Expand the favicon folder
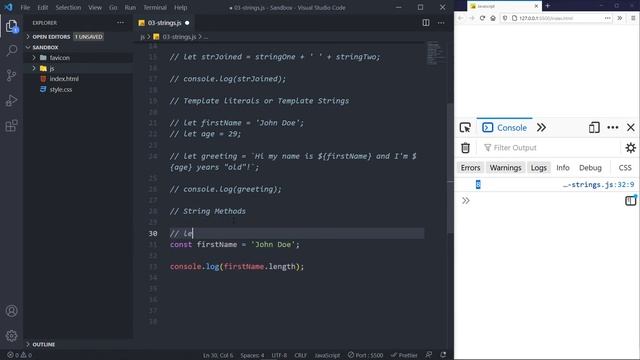Screen dimensions: 640x360 click(59, 58)
